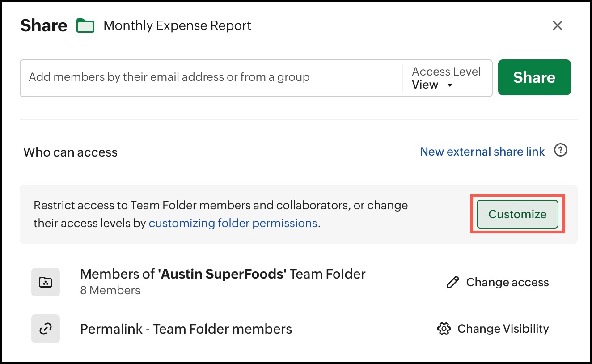Click the 'Austin SuperFoods' Team Folder members entry
Screen dimensions: 592x364
point(222,274)
